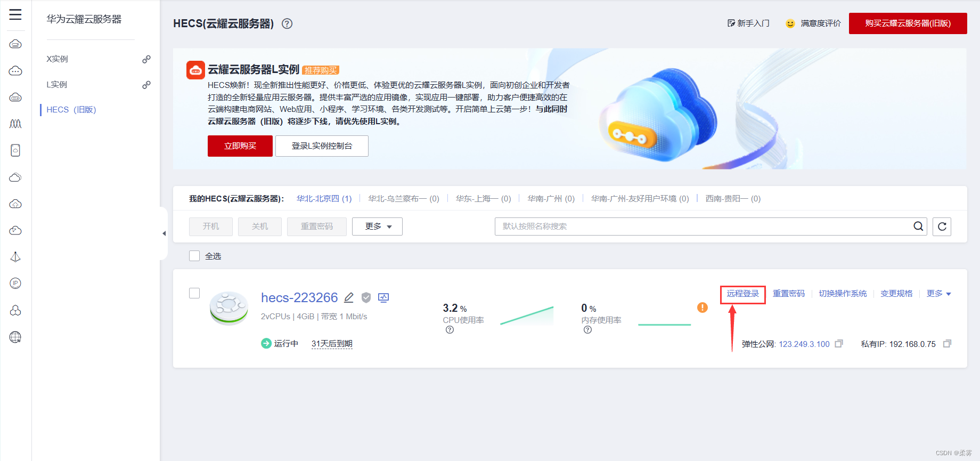This screenshot has width=980, height=461.
Task: Click the sidebar wavy-lines service icon
Action: 15,124
